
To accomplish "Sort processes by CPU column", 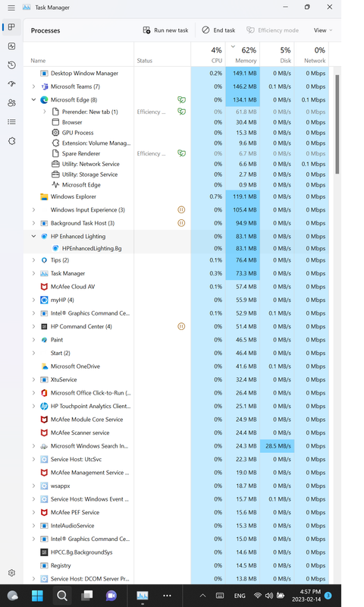I will point(207,55).
